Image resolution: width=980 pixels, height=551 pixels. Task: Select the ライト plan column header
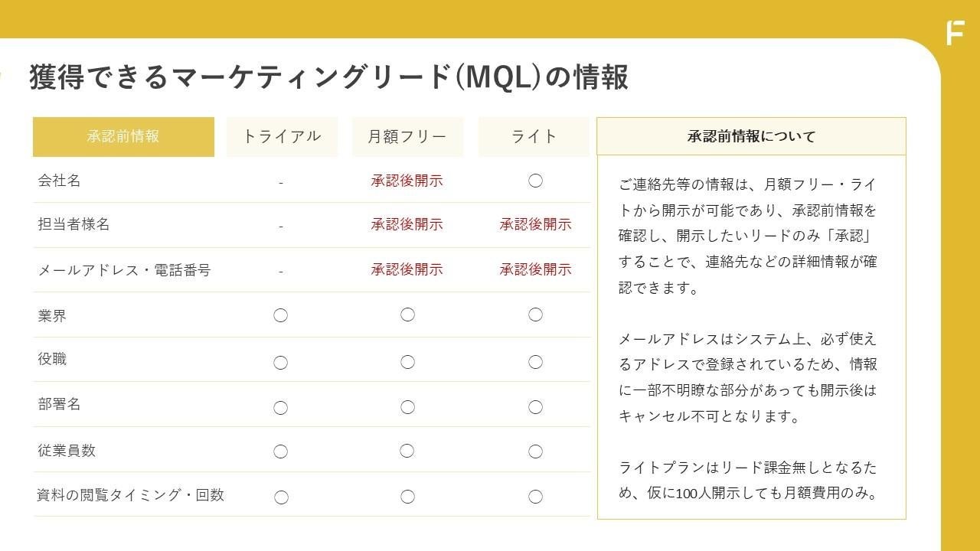click(534, 137)
